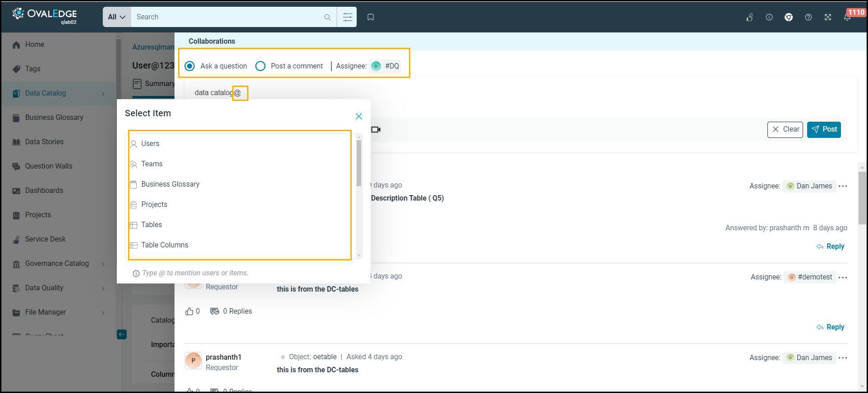
Task: Click the Clear button
Action: pos(785,130)
